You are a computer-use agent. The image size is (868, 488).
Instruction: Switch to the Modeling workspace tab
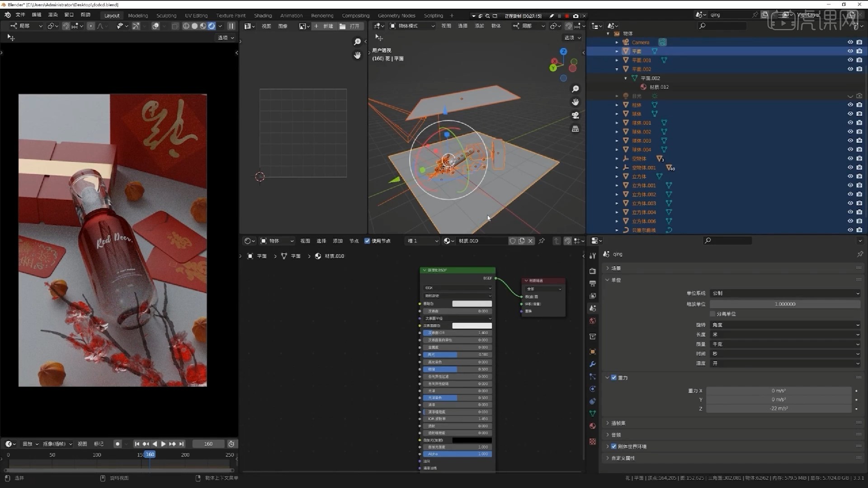pyautogui.click(x=138, y=15)
